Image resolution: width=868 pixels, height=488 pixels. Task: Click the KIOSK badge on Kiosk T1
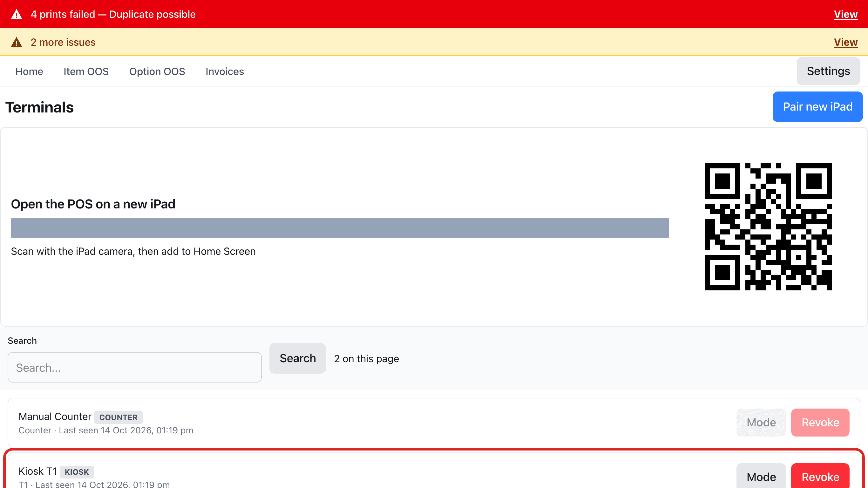pos(77,472)
